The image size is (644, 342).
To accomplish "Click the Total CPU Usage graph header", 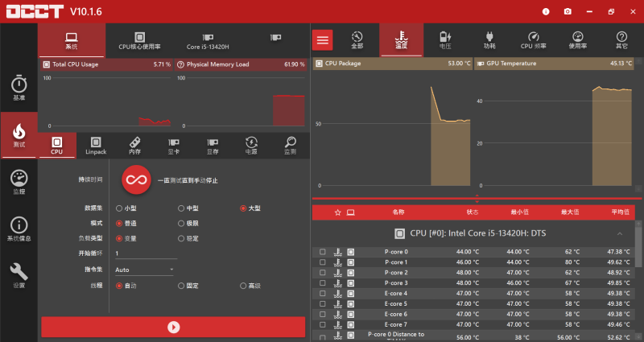I will coord(107,64).
